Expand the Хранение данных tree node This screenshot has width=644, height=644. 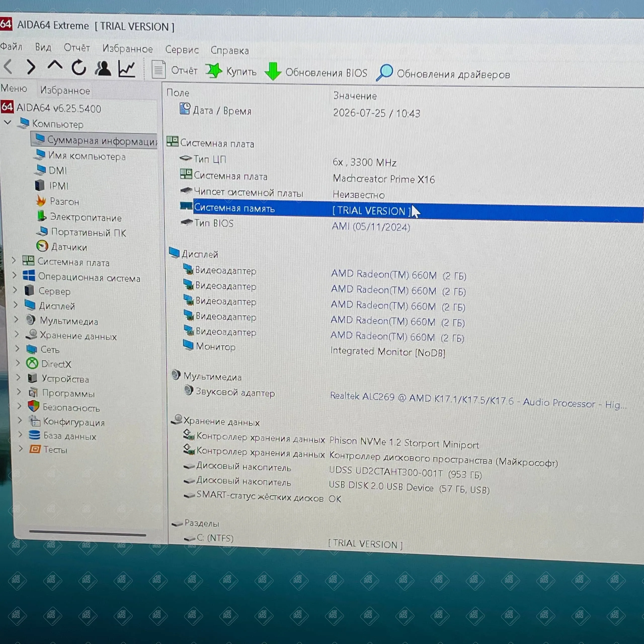coord(17,334)
